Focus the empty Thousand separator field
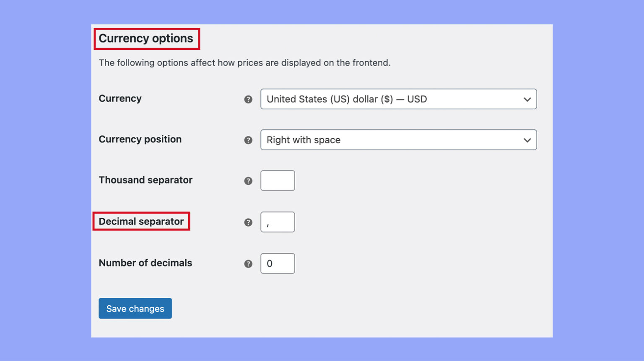This screenshot has width=644, height=361. point(278,180)
